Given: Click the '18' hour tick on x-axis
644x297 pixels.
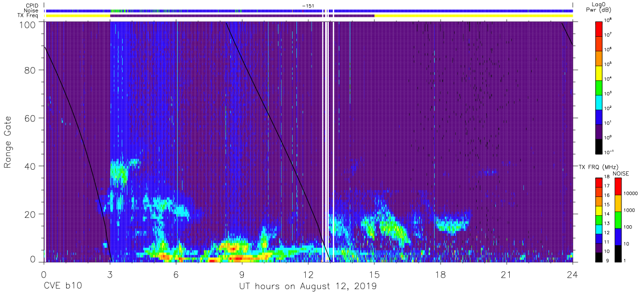Looking at the screenshot, I should click(441, 274).
